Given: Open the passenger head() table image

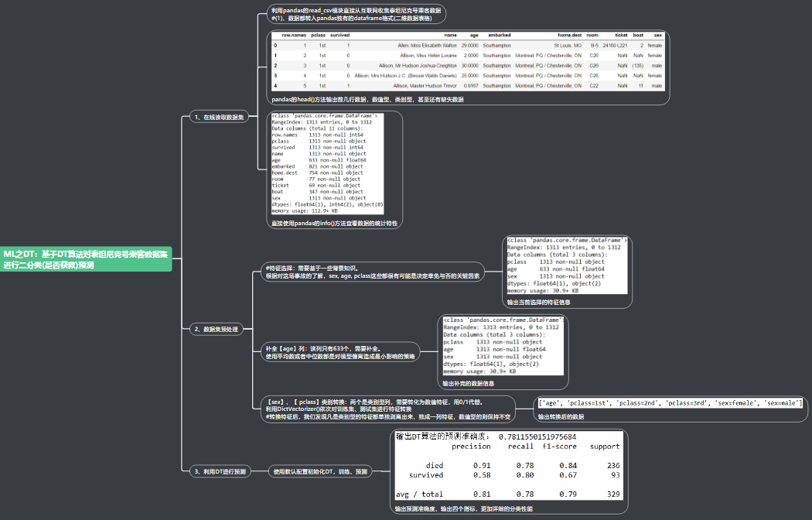Looking at the screenshot, I should [468, 62].
